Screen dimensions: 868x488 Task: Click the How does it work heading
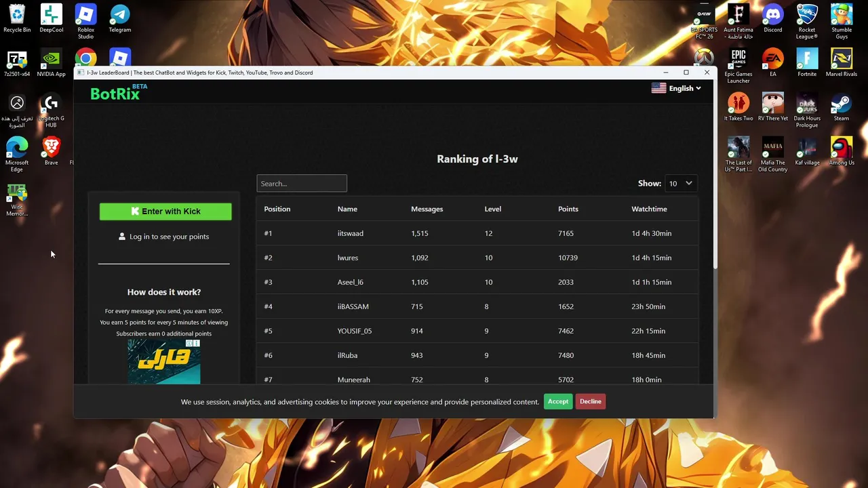(164, 292)
